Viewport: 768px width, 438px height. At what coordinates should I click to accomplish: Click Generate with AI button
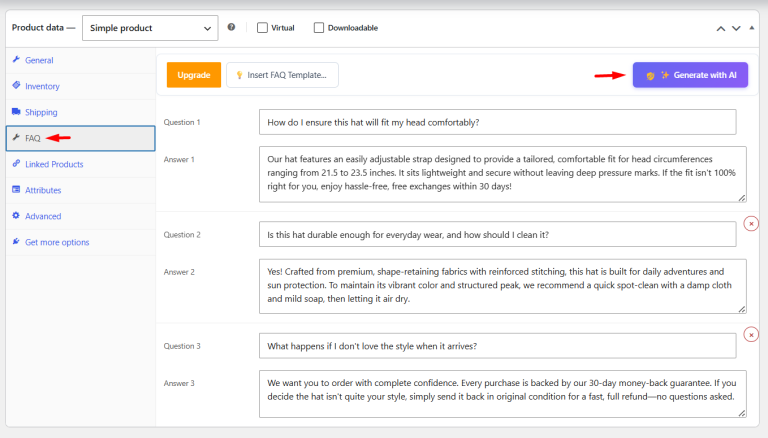pos(690,75)
